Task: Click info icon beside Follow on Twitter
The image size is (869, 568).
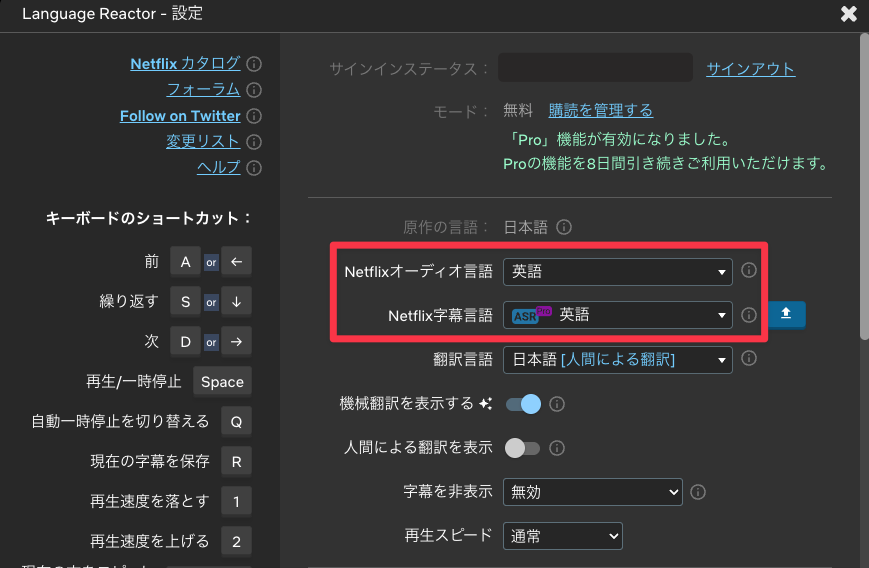Action: [x=254, y=116]
